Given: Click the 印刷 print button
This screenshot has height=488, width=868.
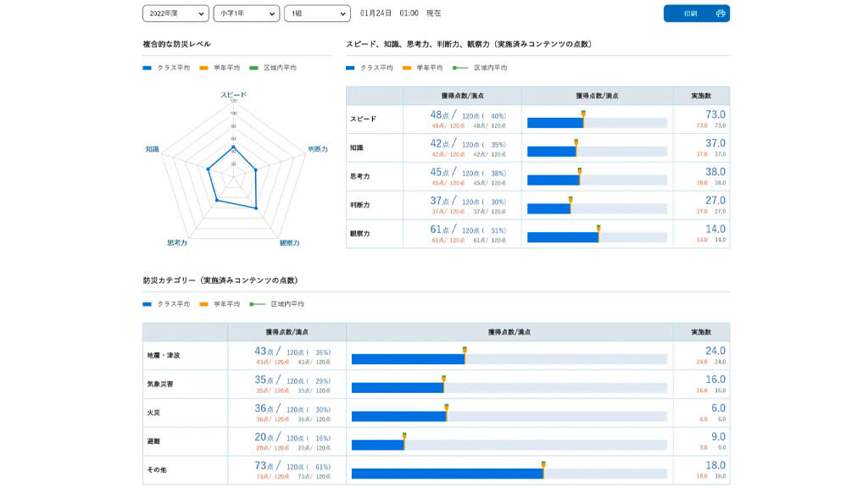Looking at the screenshot, I should 697,14.
